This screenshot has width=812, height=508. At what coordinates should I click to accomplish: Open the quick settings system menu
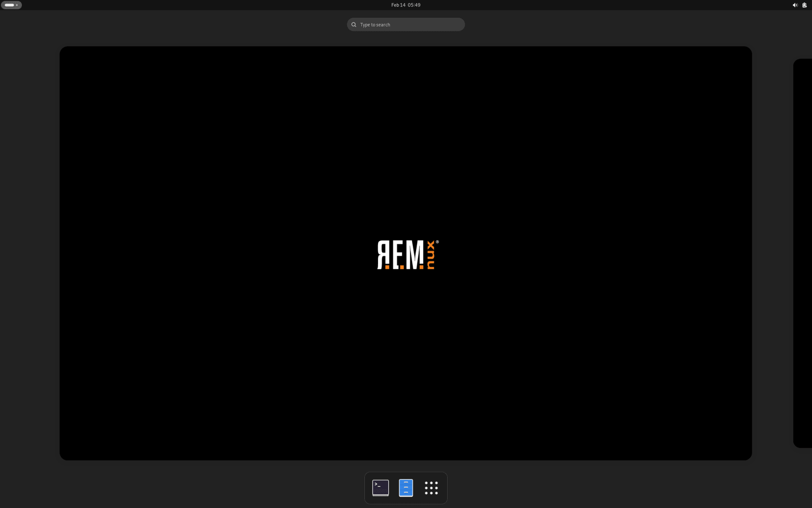point(800,5)
